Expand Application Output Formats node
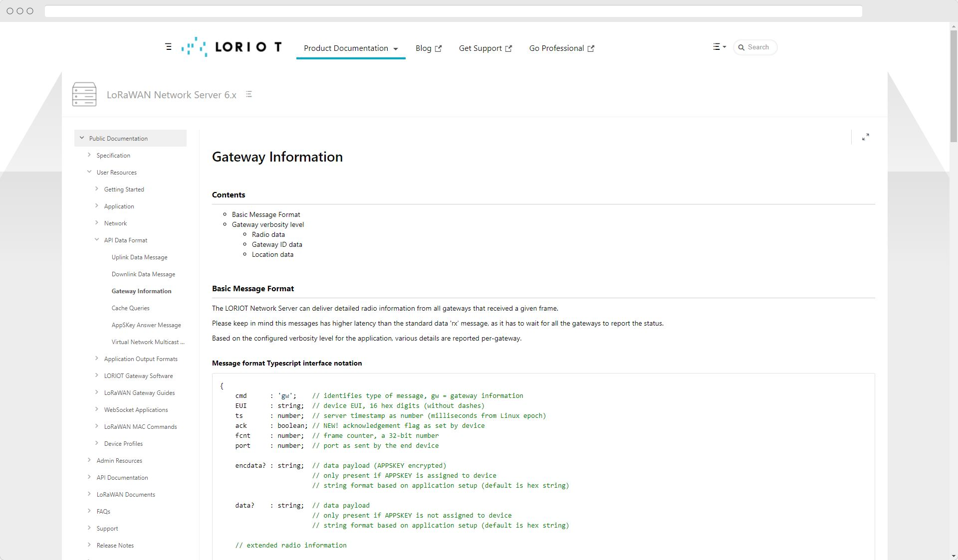Image resolution: width=958 pixels, height=560 pixels. coord(97,359)
